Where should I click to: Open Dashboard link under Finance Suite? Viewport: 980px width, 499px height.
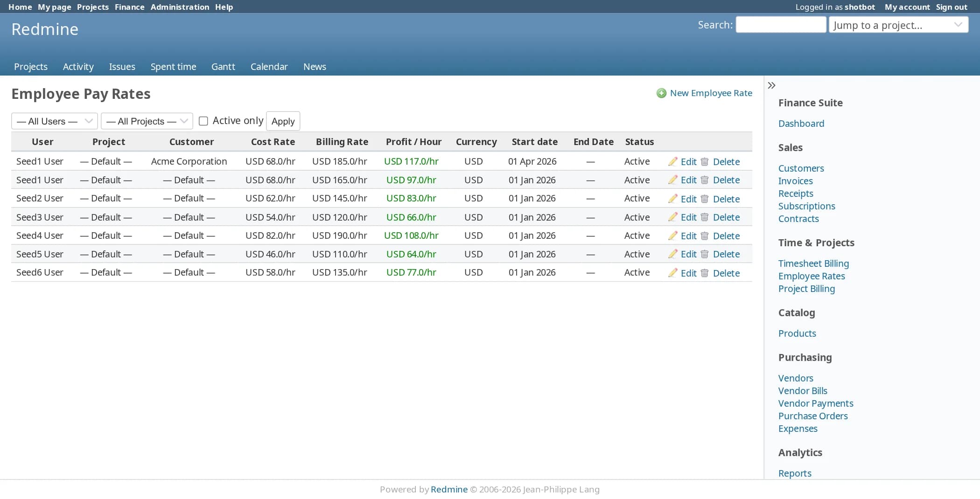[801, 124]
